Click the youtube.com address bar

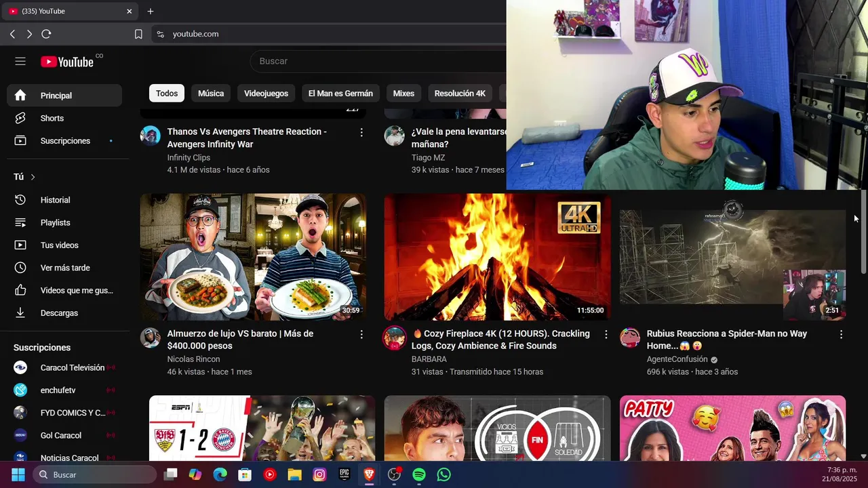click(x=329, y=34)
